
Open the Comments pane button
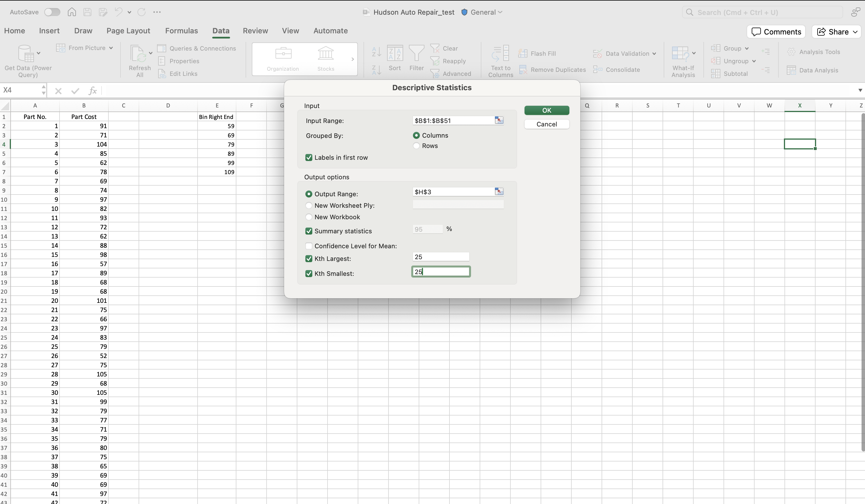(x=776, y=32)
